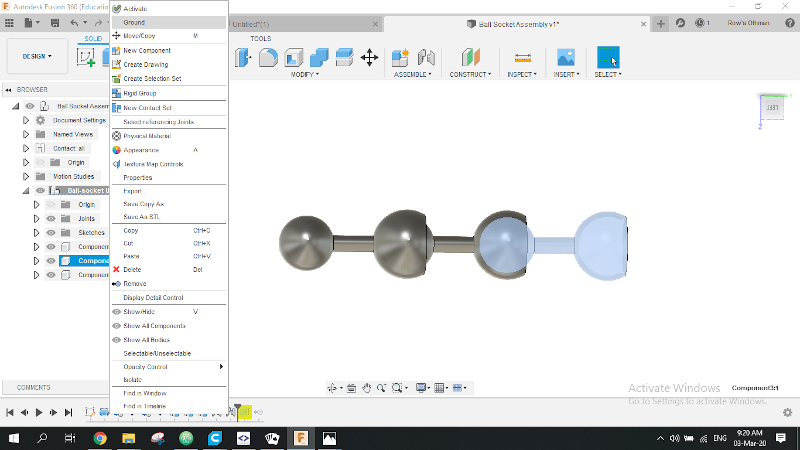The image size is (800, 450).
Task: Choose Ground in the context menu
Action: [x=169, y=22]
